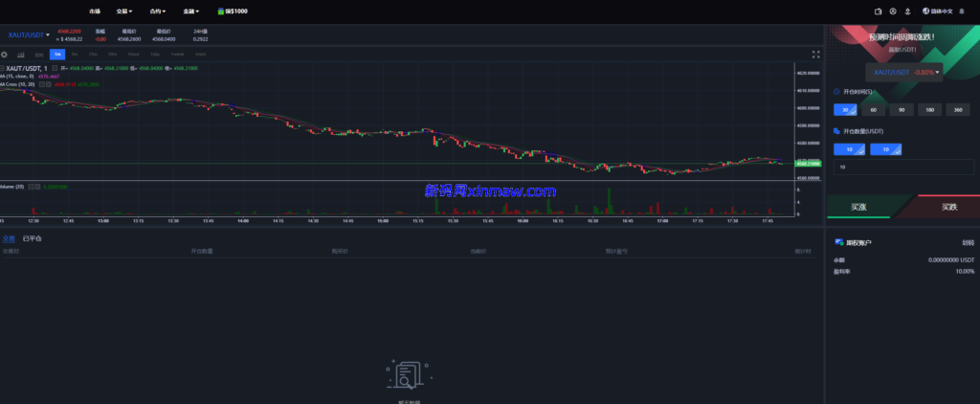Select 90 seconds open time

(902, 110)
